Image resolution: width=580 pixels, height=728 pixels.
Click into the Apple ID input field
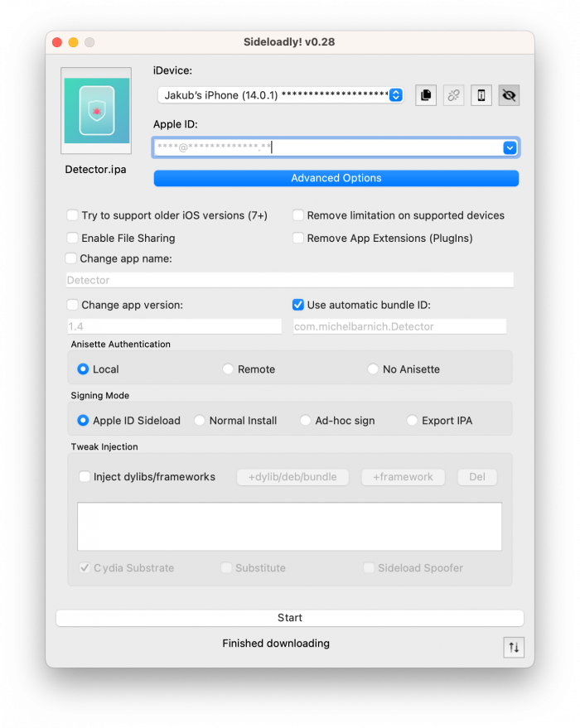coord(328,147)
